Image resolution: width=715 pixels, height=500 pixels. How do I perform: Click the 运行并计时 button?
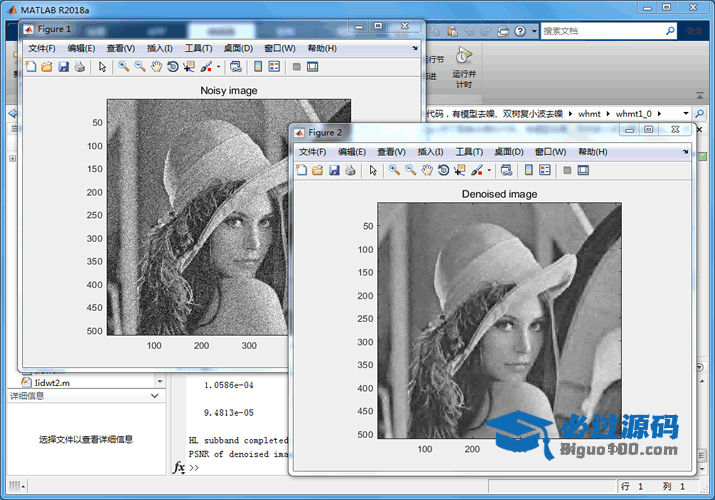pos(463,66)
